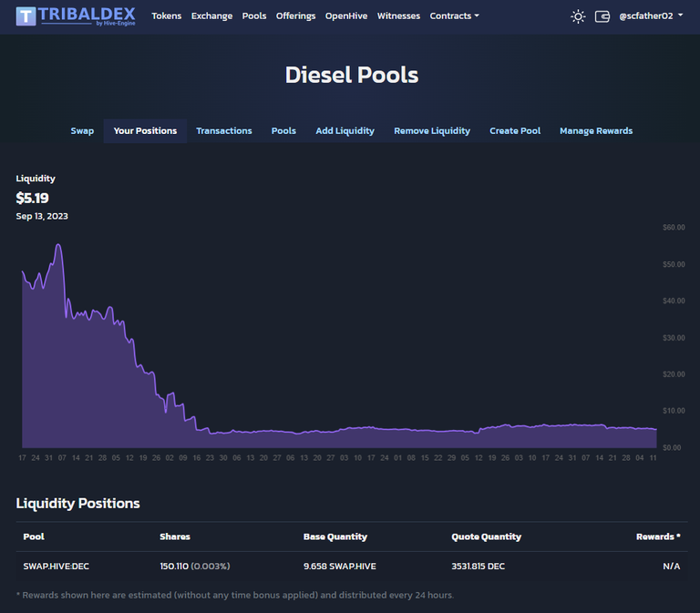Navigate to Pools in top navbar
This screenshot has height=613, width=700.
point(254,15)
